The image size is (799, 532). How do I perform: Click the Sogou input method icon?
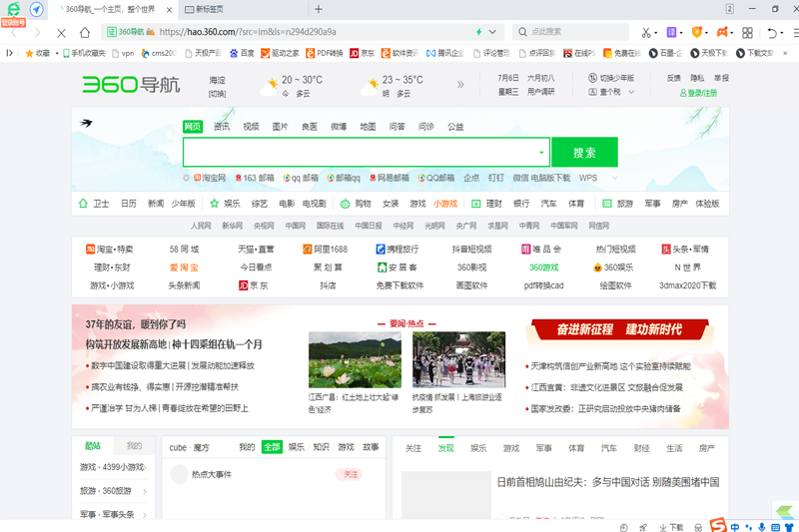coord(717,525)
